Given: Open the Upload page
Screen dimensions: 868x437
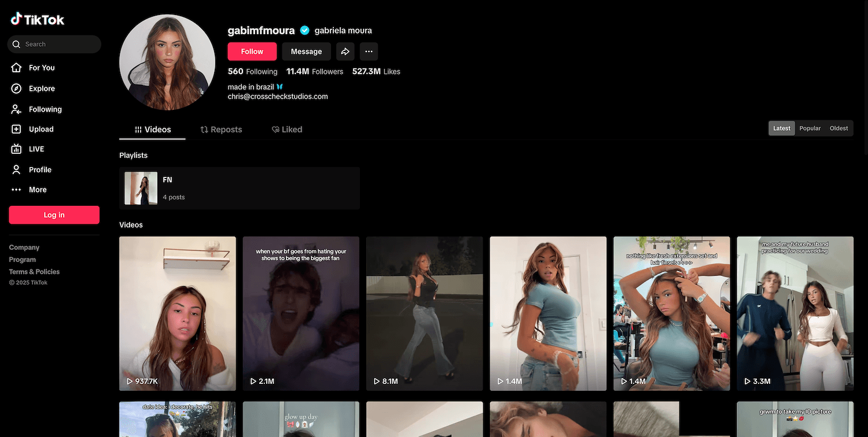Looking at the screenshot, I should pos(41,129).
